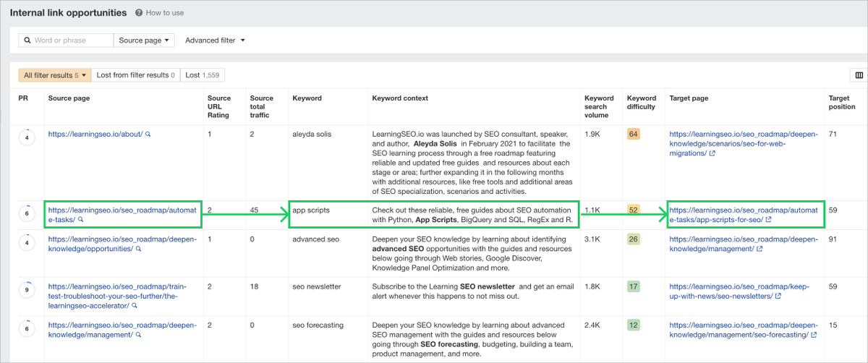This screenshot has height=363, width=868.
Task: Click the search magnifier icon in the phrase field
Action: (x=27, y=40)
